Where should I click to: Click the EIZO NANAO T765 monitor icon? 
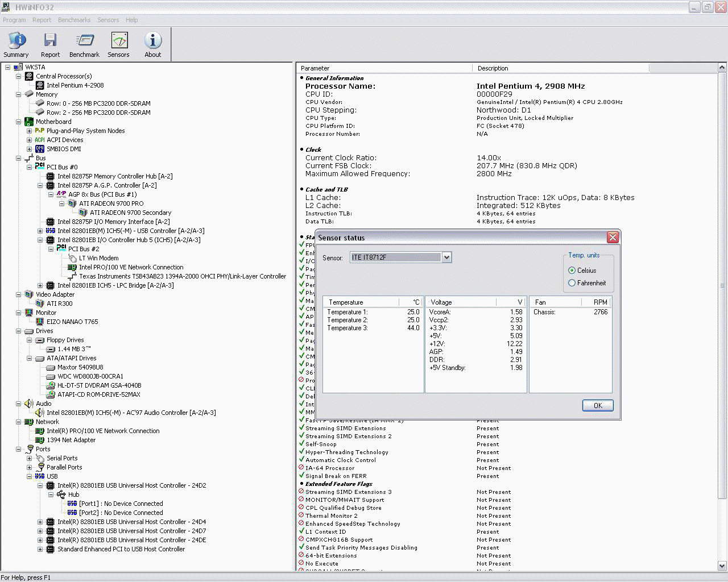40,322
